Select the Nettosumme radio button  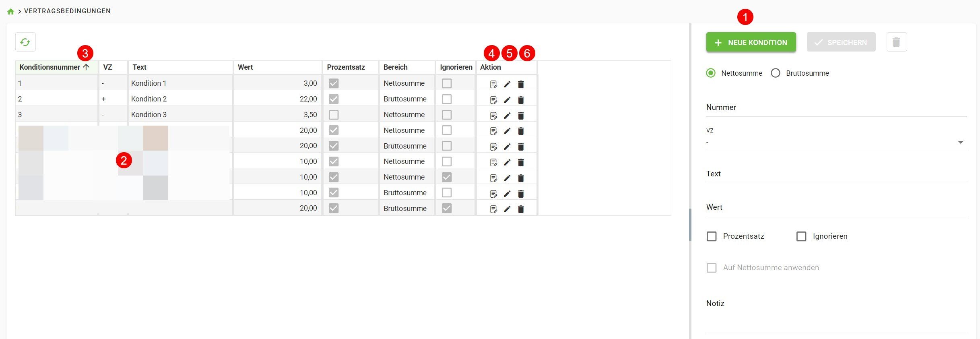point(711,73)
